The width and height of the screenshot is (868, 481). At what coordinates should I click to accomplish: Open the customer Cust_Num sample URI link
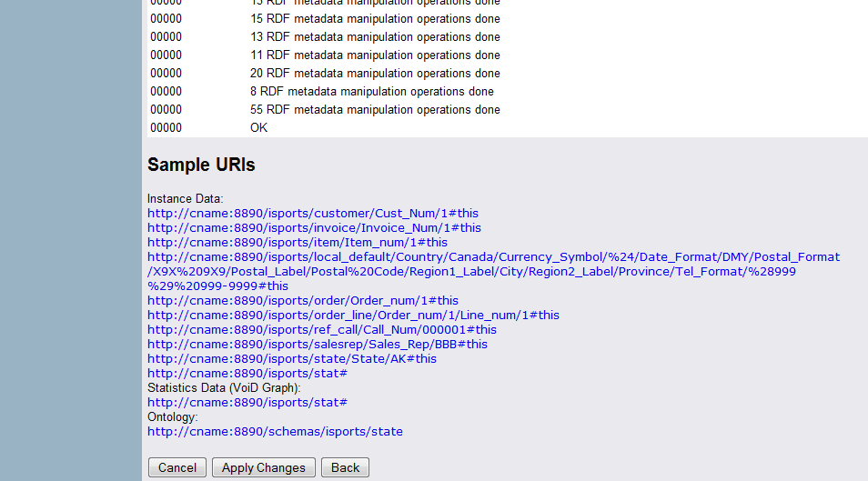pos(312,213)
